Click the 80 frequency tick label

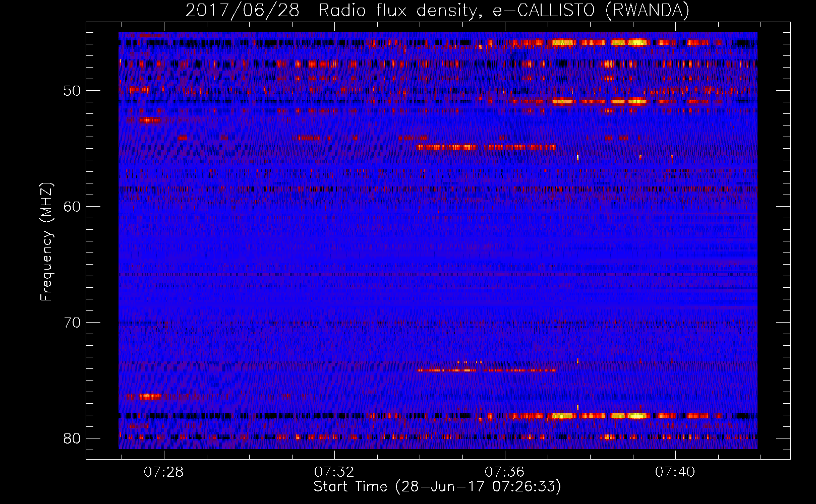pos(72,438)
